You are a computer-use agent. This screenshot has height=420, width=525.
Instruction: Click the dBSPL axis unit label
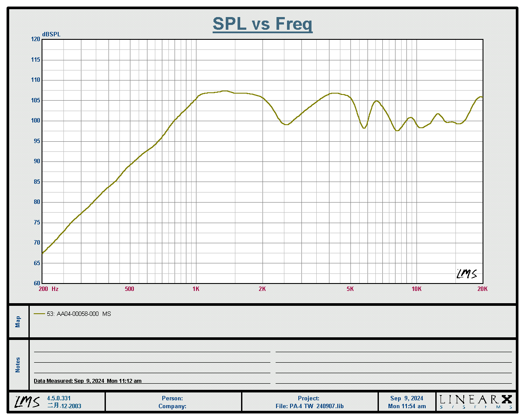(51, 35)
